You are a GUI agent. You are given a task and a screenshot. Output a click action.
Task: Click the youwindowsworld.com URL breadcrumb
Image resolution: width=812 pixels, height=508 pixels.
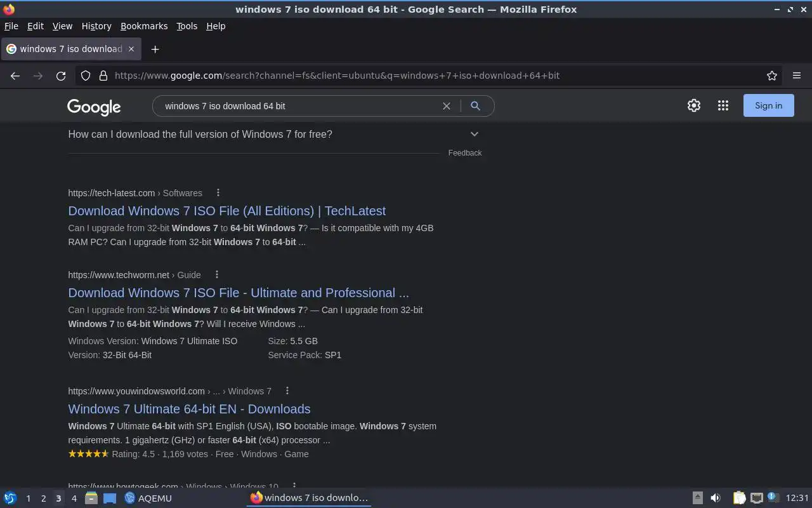click(169, 391)
